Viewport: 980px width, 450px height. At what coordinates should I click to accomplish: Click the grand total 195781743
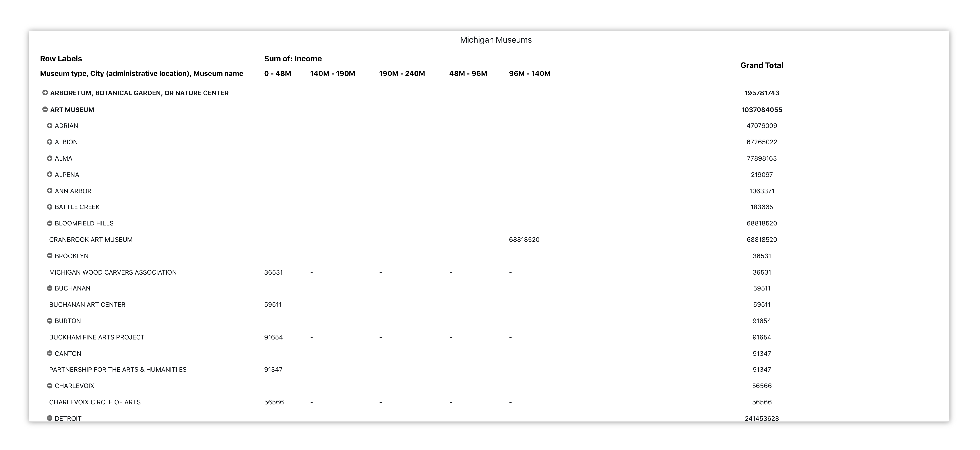tap(762, 93)
